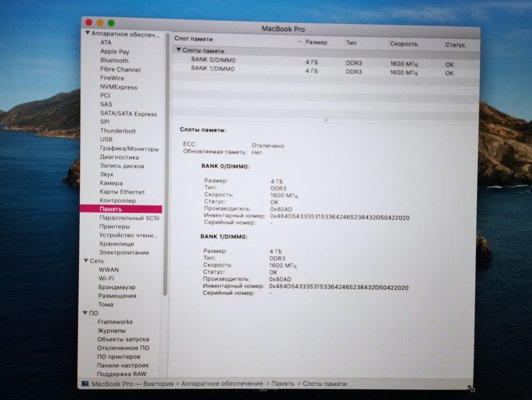
Task: Collapse the ПО sidebar section
Action: click(85, 312)
